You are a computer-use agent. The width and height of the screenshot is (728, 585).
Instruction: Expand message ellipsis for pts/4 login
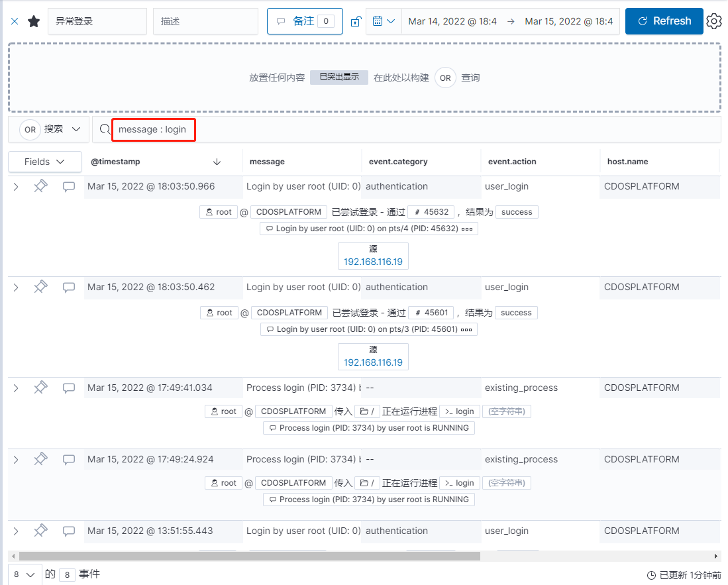point(467,229)
